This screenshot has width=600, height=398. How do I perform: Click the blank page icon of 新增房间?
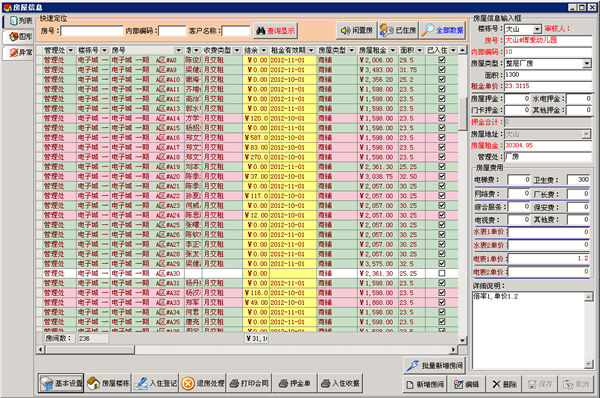410,384
